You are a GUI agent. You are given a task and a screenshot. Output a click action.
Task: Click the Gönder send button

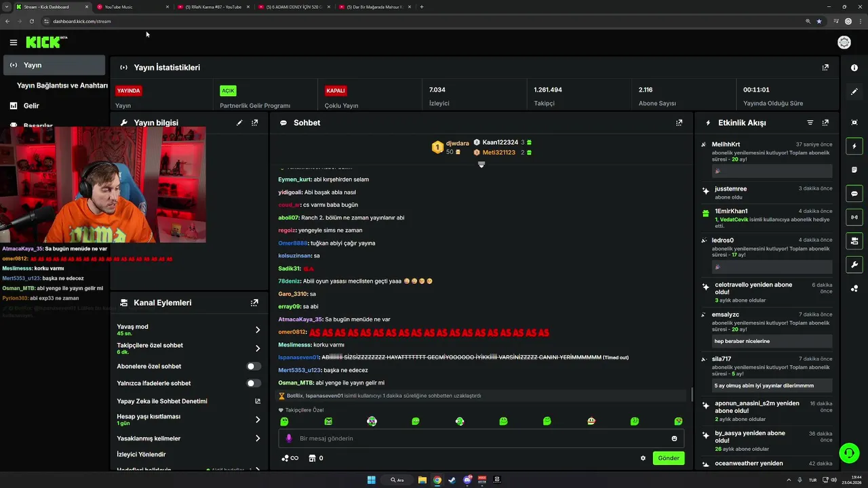point(669,458)
